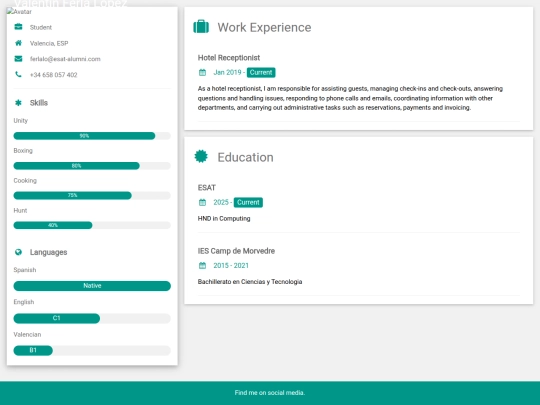Click the briefcase icon next to Student
540x405 pixels.
18,27
